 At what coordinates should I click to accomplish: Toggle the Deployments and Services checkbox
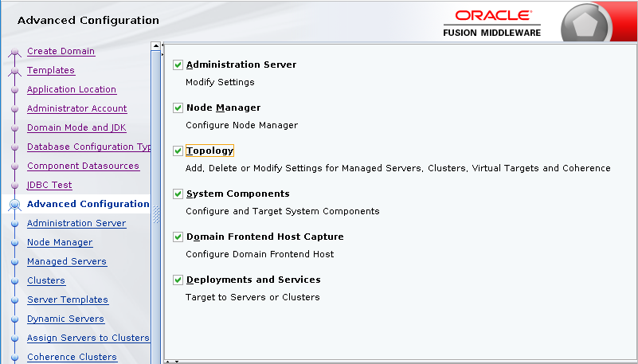tap(178, 280)
